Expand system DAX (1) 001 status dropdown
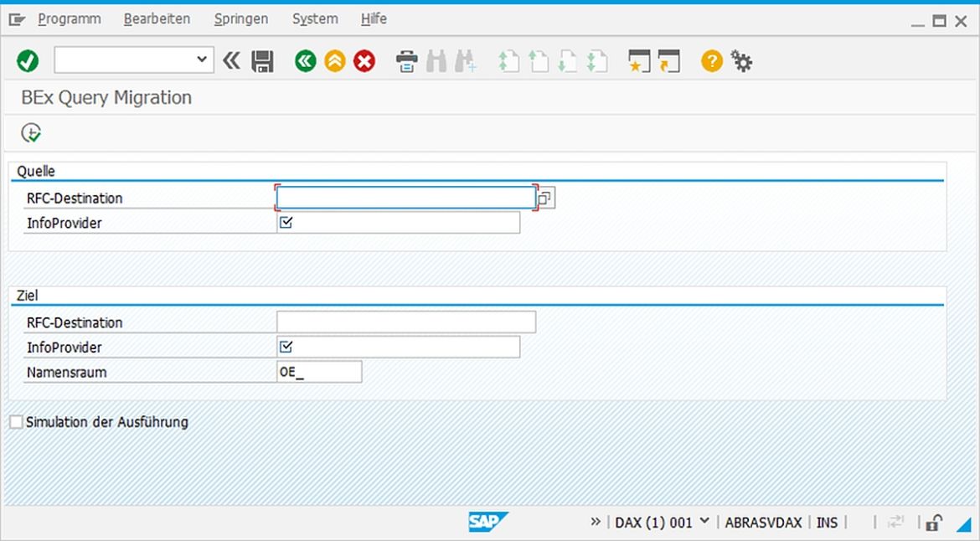The width and height of the screenshot is (980, 541). [704, 522]
